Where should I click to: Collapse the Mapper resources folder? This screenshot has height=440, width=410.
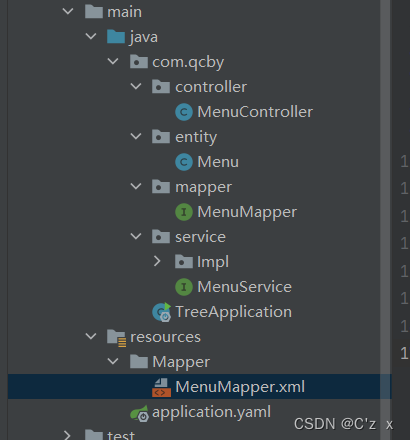pos(113,361)
